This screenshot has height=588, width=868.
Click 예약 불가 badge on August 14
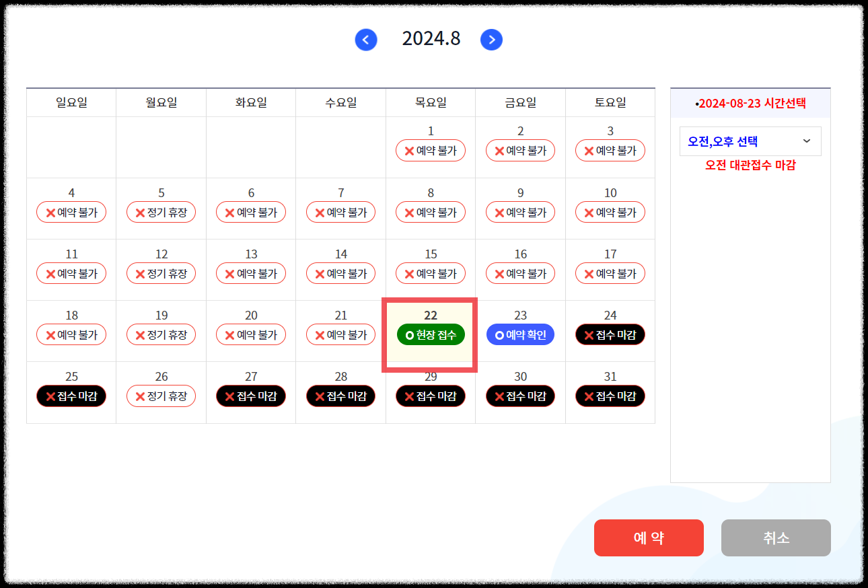click(341, 273)
